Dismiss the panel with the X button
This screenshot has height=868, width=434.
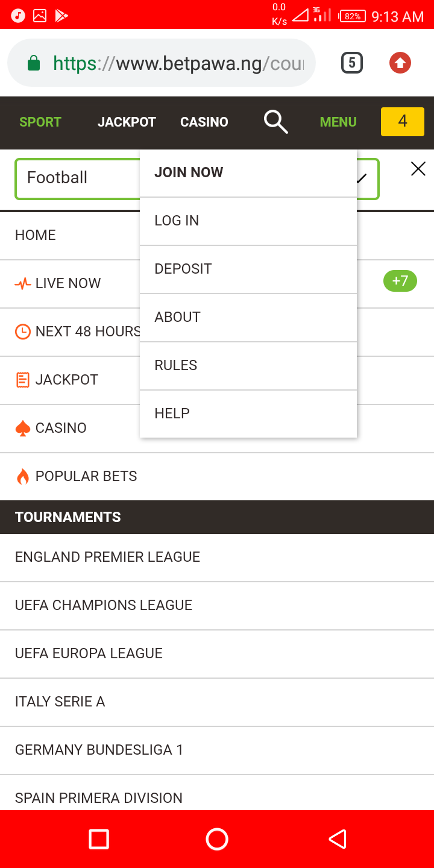pos(418,169)
